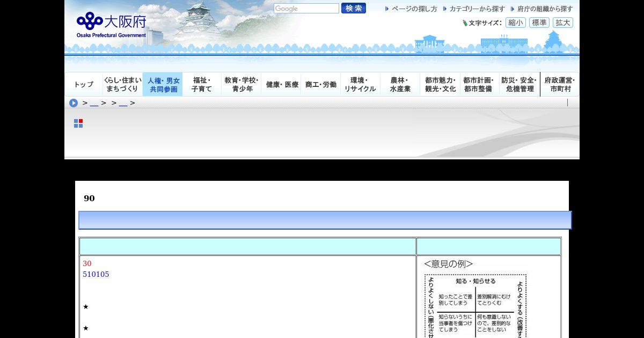
Task: Focus the Google search input field
Action: tap(306, 9)
